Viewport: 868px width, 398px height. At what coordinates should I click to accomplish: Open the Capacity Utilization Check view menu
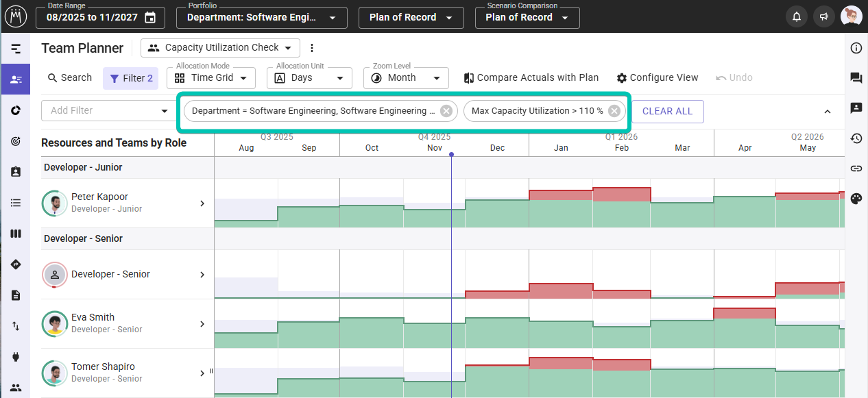click(x=220, y=48)
